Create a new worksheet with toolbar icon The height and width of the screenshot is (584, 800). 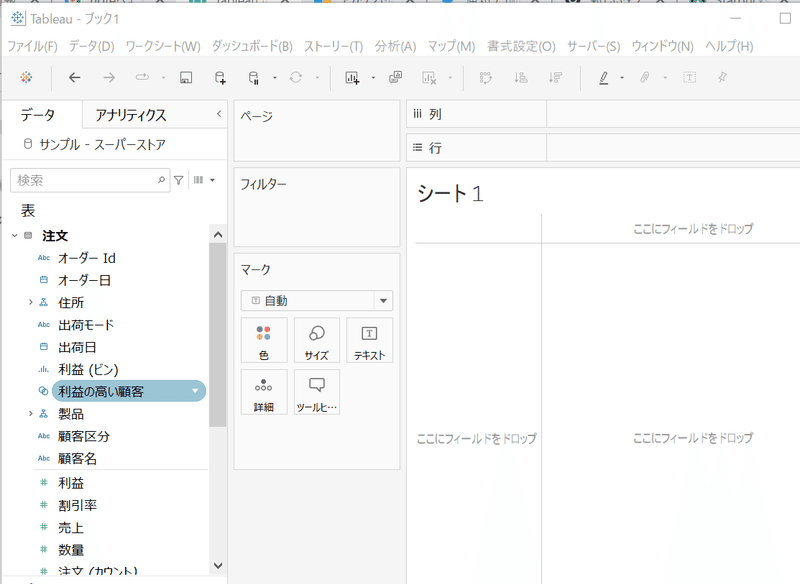pos(352,78)
